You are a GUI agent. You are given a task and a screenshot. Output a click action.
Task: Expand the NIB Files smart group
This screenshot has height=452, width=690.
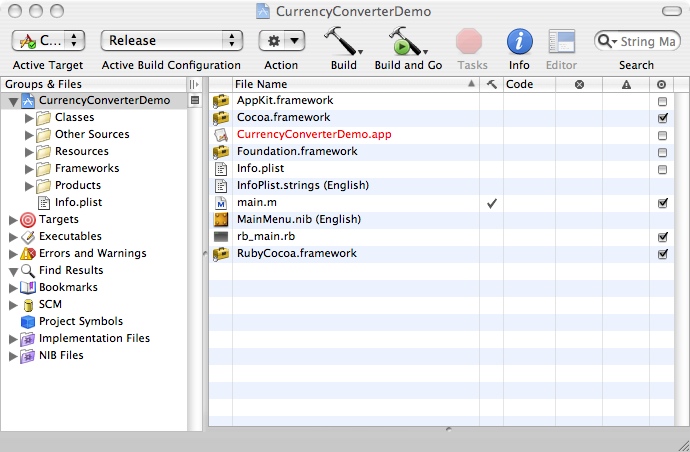pos(13,356)
